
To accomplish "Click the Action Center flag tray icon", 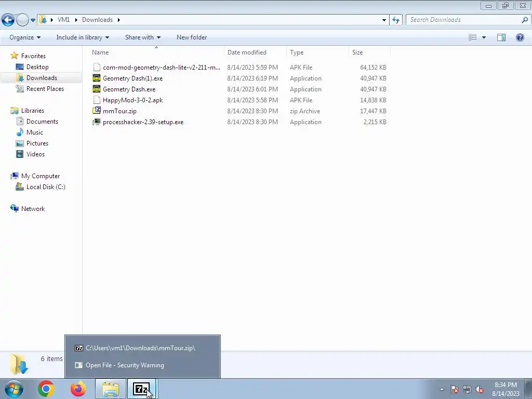I will coord(454,389).
